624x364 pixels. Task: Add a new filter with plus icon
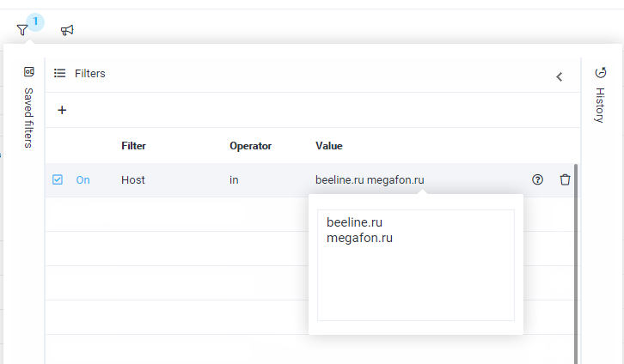(x=62, y=110)
